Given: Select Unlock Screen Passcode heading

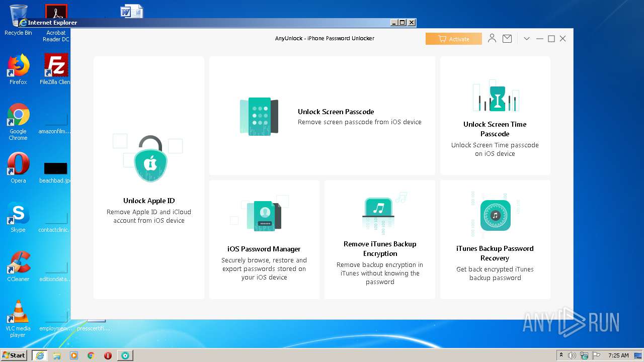Looking at the screenshot, I should [336, 112].
